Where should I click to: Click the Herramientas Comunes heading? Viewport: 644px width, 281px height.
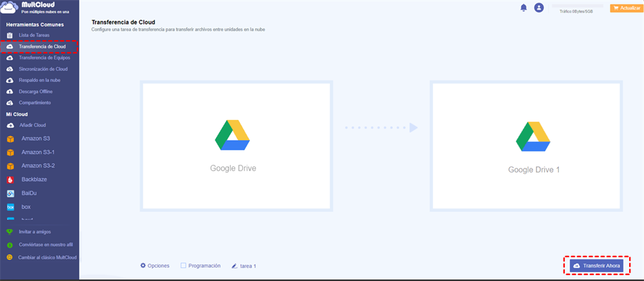pos(35,25)
